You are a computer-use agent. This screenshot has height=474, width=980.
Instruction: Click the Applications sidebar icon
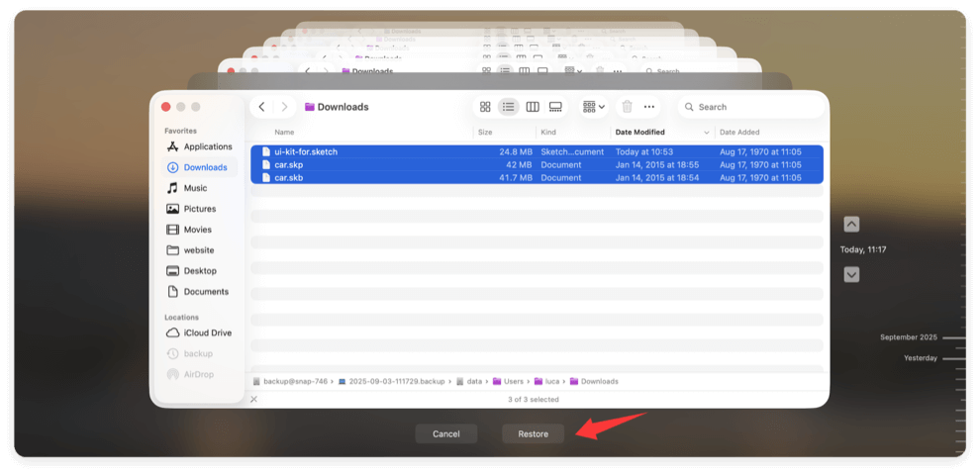[172, 146]
